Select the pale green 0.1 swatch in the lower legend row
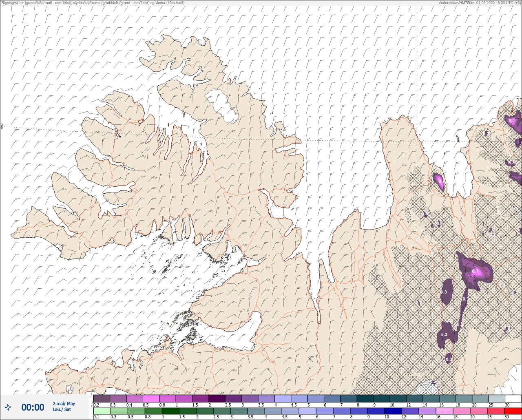The height and width of the screenshot is (420, 522). (x=102, y=411)
